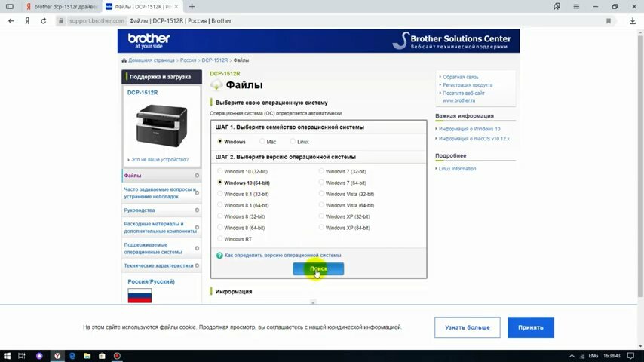Click the Yandex home icon in toolbar
The width and height of the screenshot is (644, 362).
[27, 21]
